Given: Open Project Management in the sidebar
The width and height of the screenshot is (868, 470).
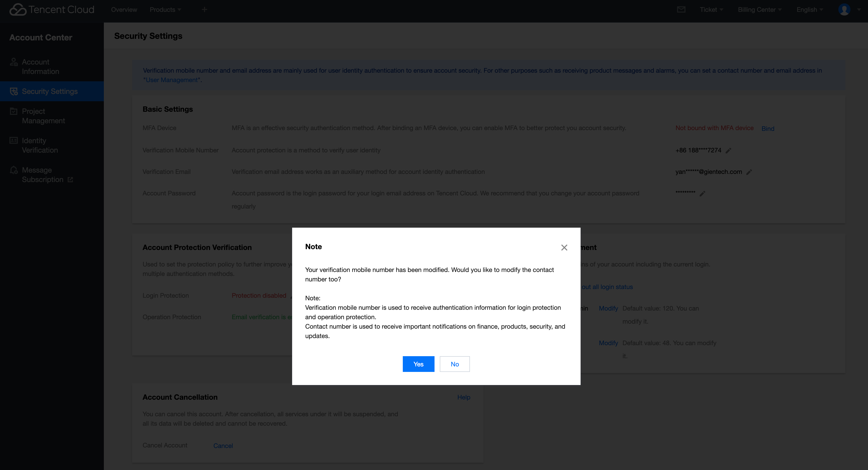Looking at the screenshot, I should tap(43, 116).
